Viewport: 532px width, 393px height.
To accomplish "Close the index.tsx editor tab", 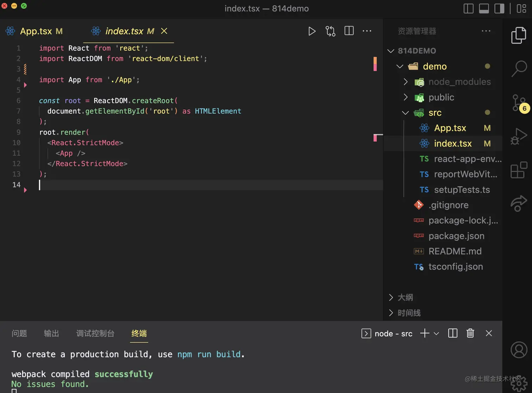I will (x=164, y=31).
